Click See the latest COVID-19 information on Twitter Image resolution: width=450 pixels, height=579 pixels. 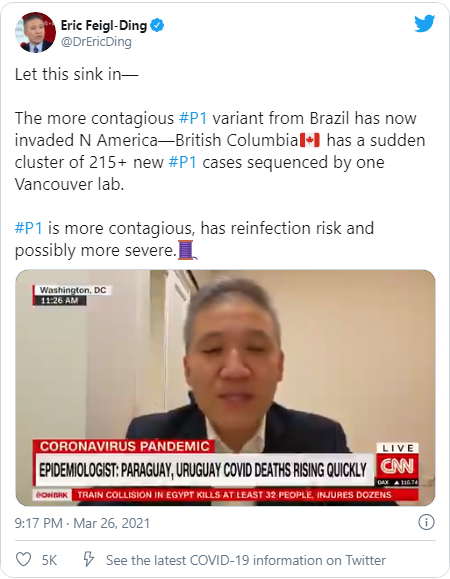246,560
